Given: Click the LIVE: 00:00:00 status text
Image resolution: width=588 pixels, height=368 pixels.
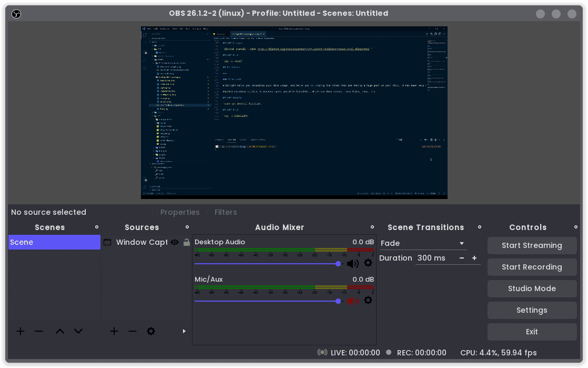Looking at the screenshot, I should pyautogui.click(x=355, y=353).
